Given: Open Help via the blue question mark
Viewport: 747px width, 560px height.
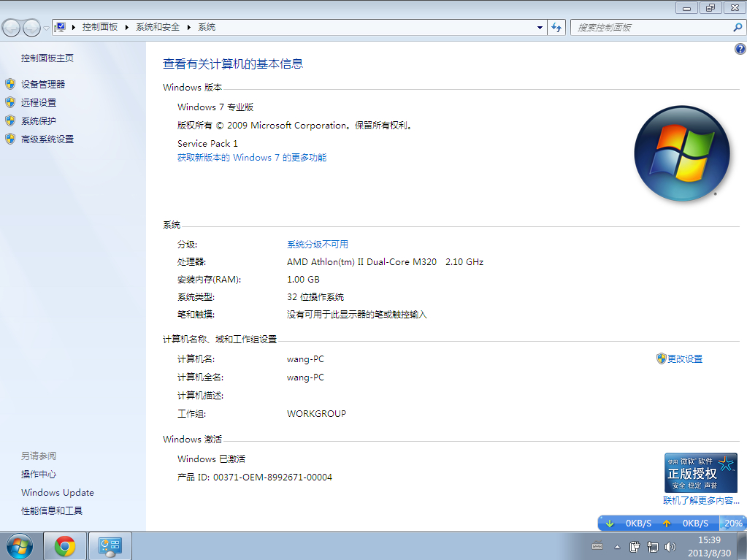Looking at the screenshot, I should [x=740, y=49].
